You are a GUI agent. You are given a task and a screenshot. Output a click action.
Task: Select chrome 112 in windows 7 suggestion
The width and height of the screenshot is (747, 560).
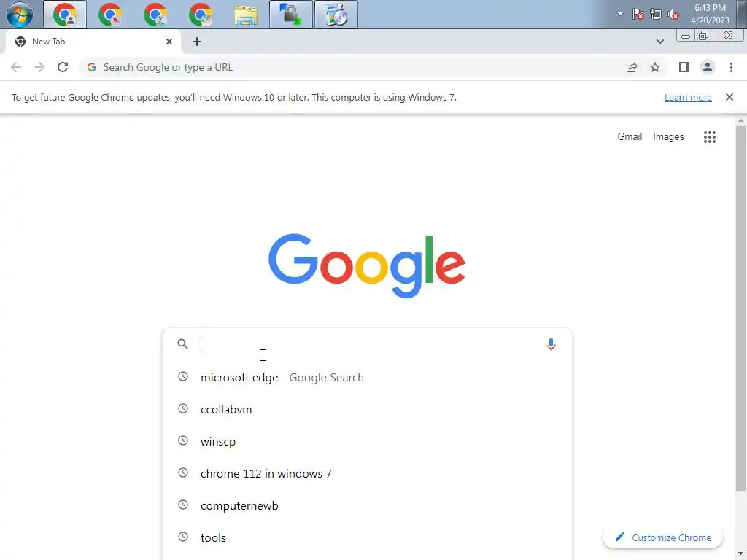pos(367,473)
